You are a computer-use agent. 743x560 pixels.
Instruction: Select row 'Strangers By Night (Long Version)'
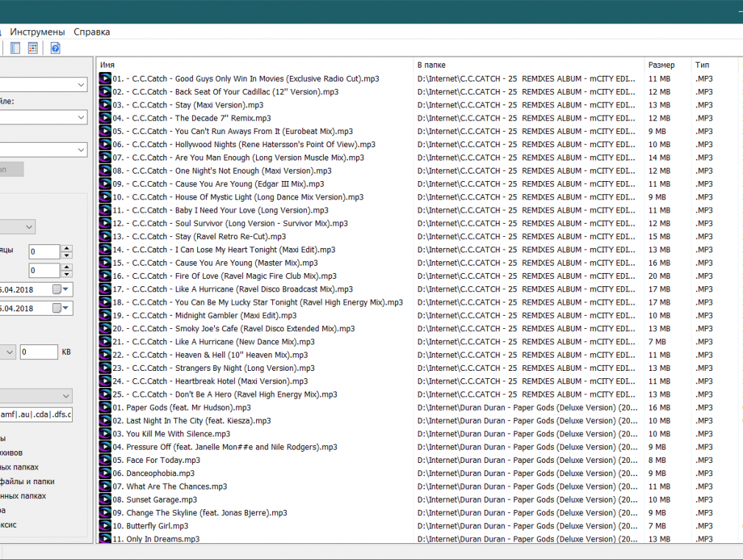coord(417,368)
